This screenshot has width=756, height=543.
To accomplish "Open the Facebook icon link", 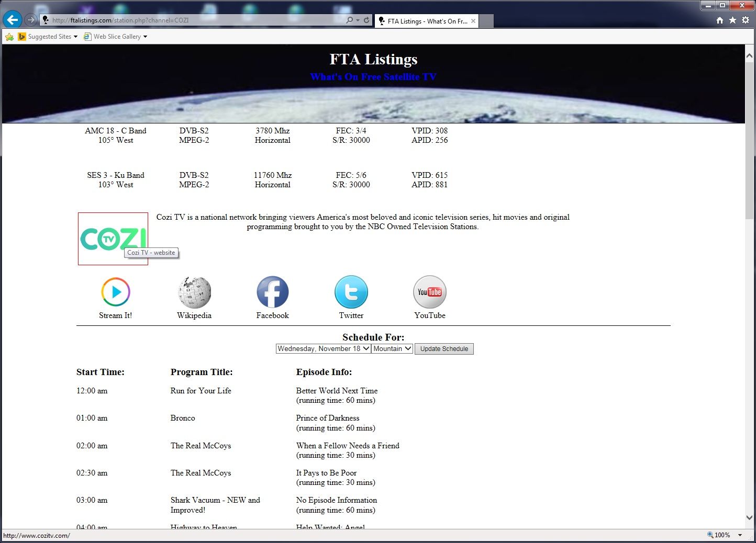I will pyautogui.click(x=273, y=292).
